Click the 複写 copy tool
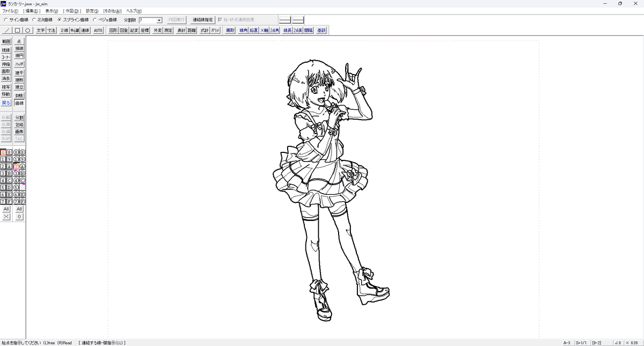The image size is (644, 346). [6, 87]
